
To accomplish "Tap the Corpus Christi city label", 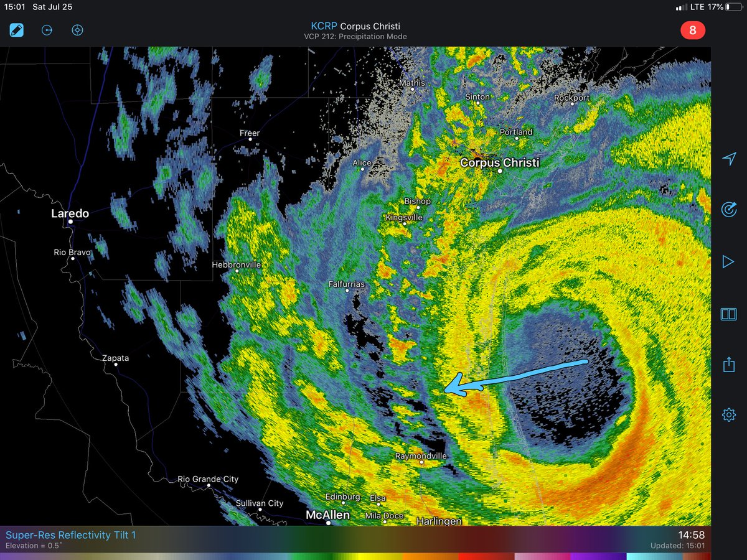I will pyautogui.click(x=499, y=163).
